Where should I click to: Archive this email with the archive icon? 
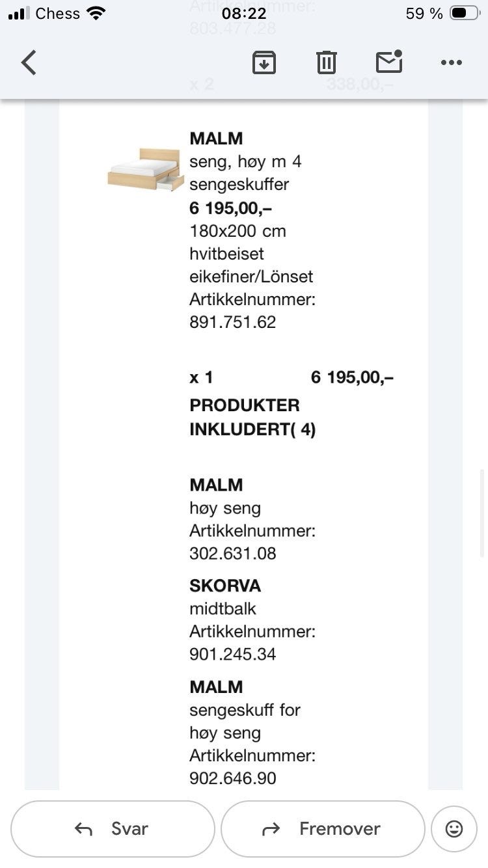click(x=264, y=62)
